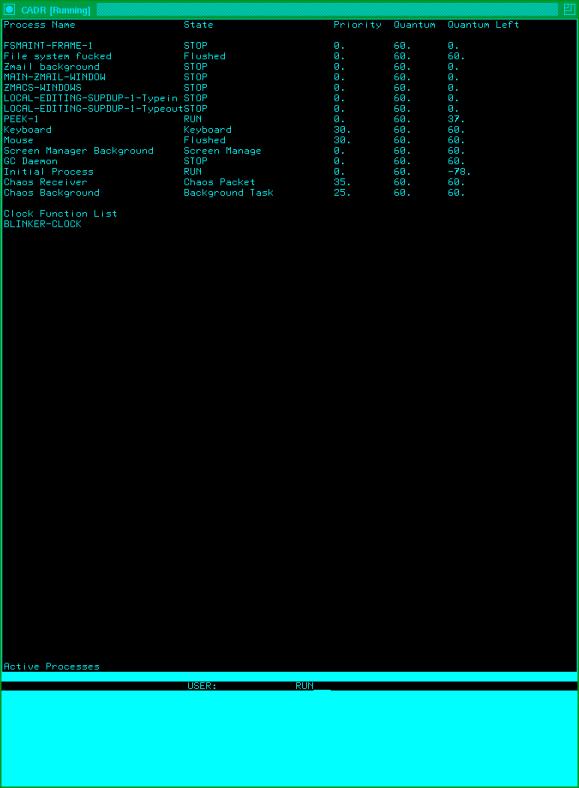Select the process name starting with 'File system'
This screenshot has width=579, height=788.
point(57,56)
